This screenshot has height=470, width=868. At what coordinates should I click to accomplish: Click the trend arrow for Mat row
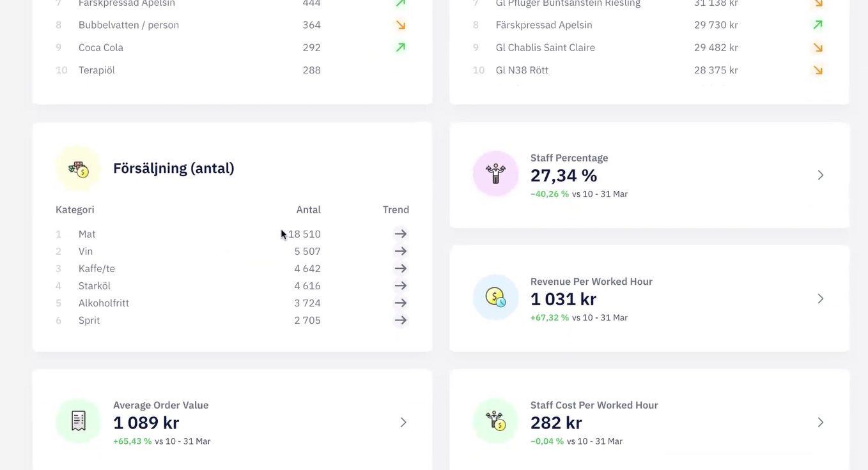click(x=401, y=234)
